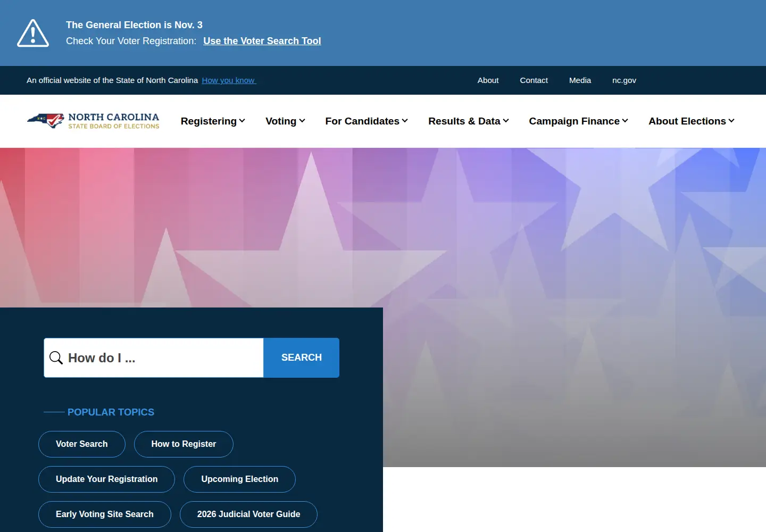The height and width of the screenshot is (532, 766).
Task: Click the "Check Your Voter Registration:" text
Action: (131, 41)
